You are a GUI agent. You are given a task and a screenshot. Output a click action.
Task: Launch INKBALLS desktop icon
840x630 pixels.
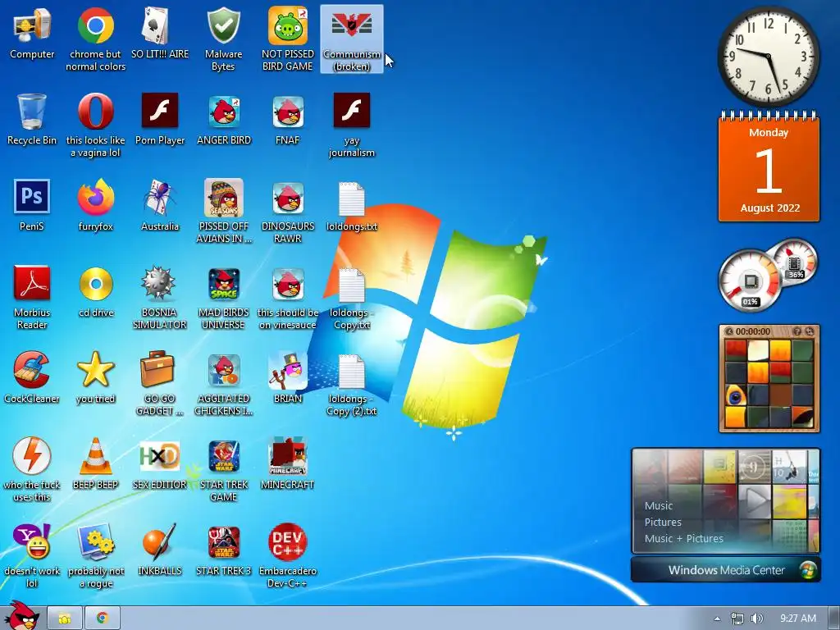(160, 550)
